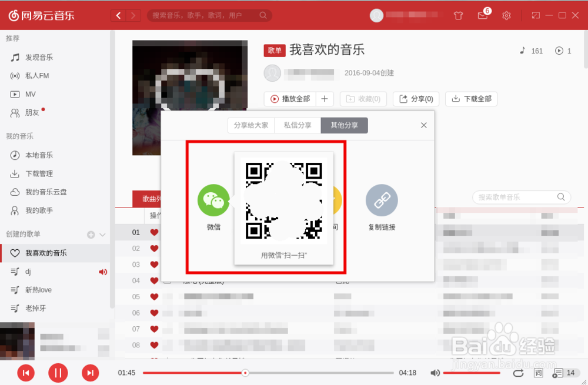The height and width of the screenshot is (385, 588).
Task: Switch to the 分享给大家 share tab
Action: pyautogui.click(x=251, y=125)
